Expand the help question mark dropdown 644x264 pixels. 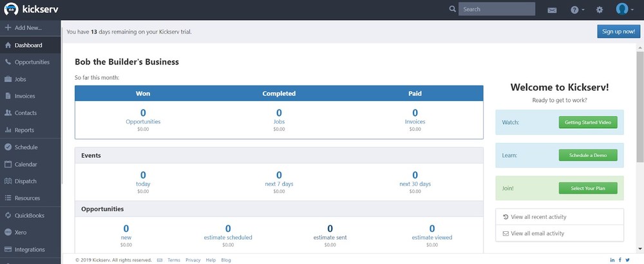[x=577, y=10]
